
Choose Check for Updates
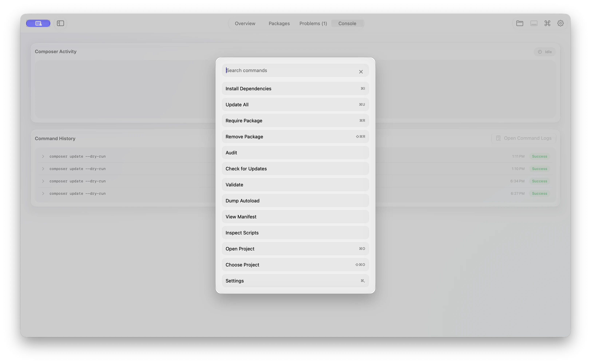coord(295,169)
